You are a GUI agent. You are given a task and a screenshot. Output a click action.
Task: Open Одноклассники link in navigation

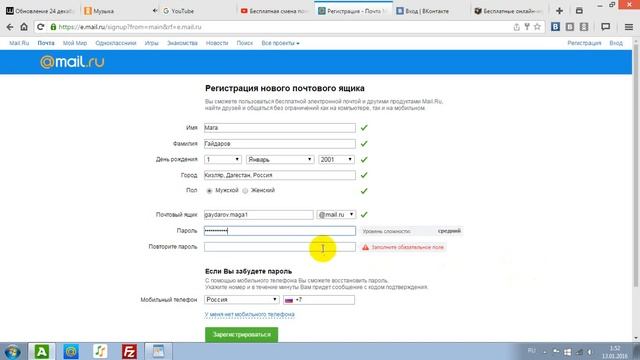click(116, 43)
